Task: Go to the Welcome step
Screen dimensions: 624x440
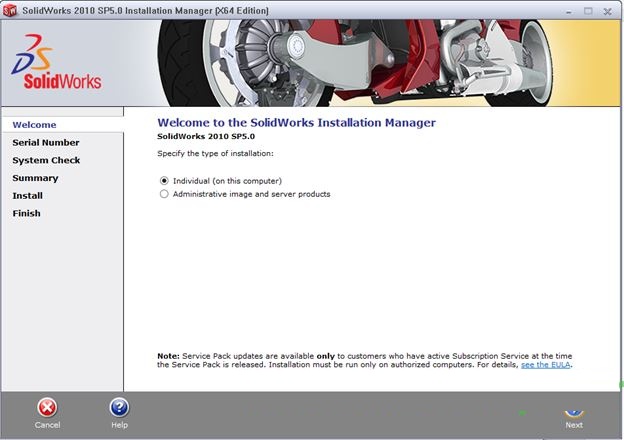Action: 34,125
